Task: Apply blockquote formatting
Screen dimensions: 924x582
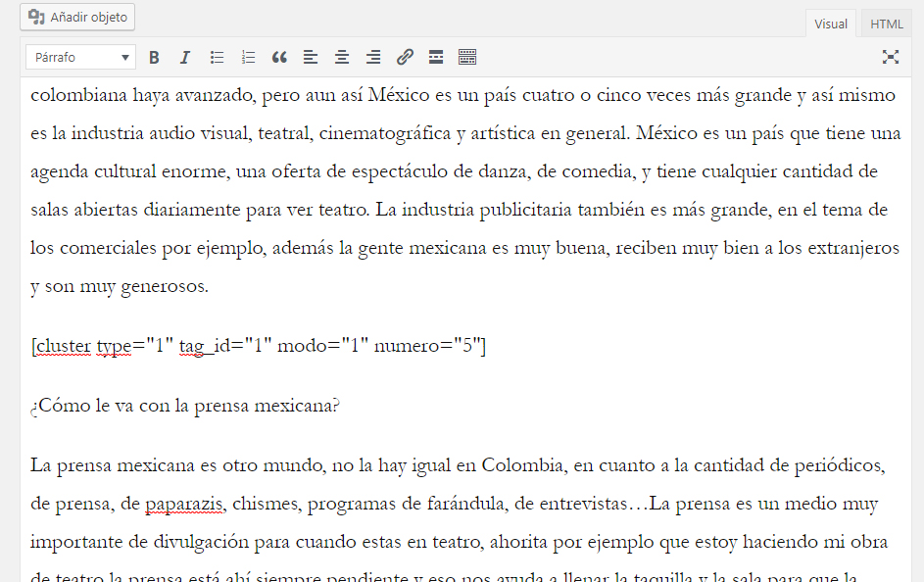Action: point(279,57)
